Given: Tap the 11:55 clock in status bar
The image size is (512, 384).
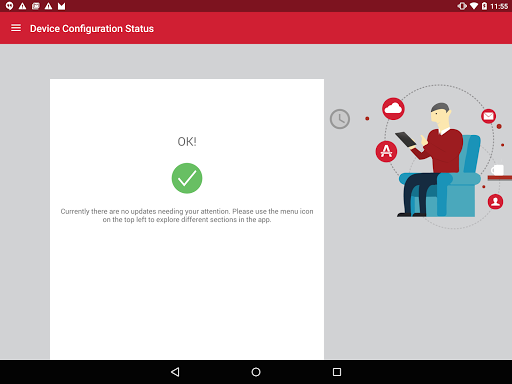Looking at the screenshot, I should click(499, 6).
